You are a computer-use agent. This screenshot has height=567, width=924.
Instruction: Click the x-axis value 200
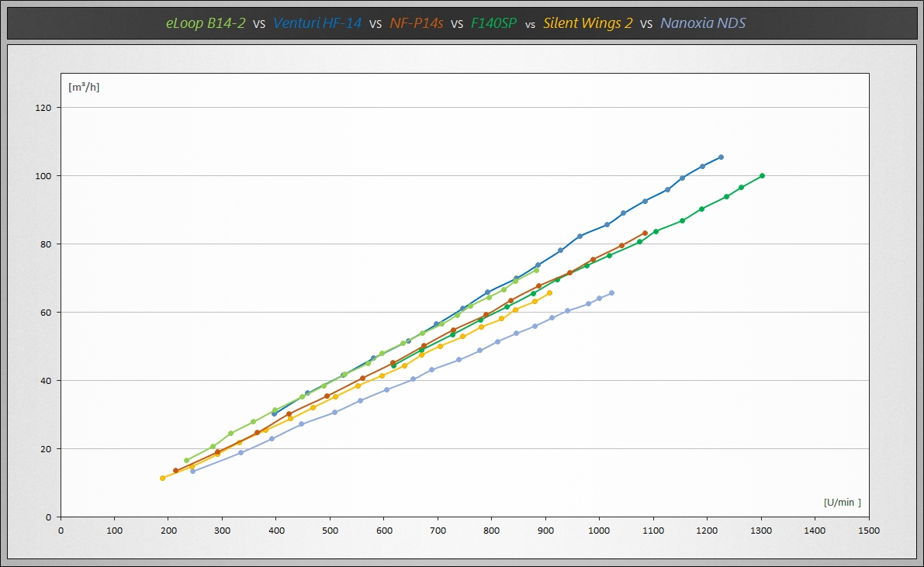point(168,531)
